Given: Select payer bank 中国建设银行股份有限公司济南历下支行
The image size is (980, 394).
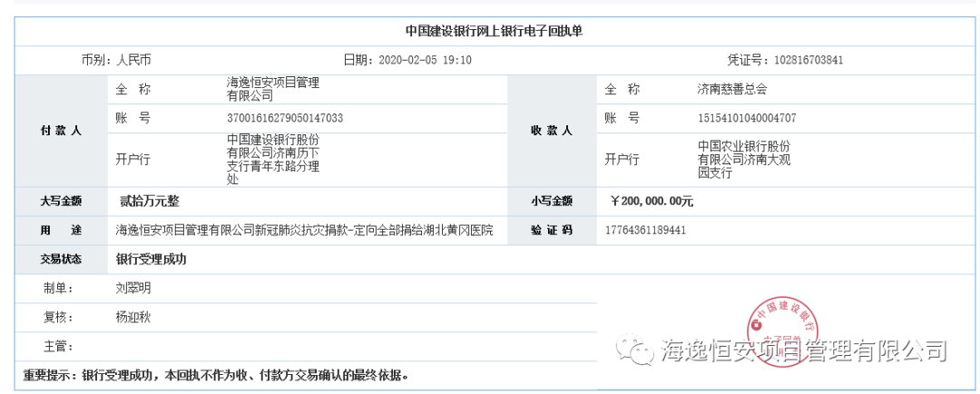Looking at the screenshot, I should point(273,160).
